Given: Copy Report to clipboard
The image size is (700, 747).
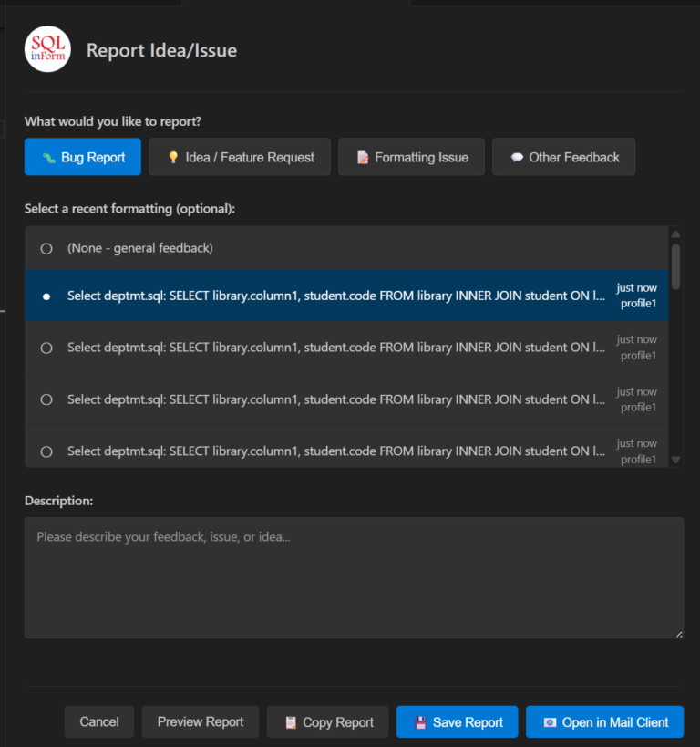Looking at the screenshot, I should tap(327, 721).
